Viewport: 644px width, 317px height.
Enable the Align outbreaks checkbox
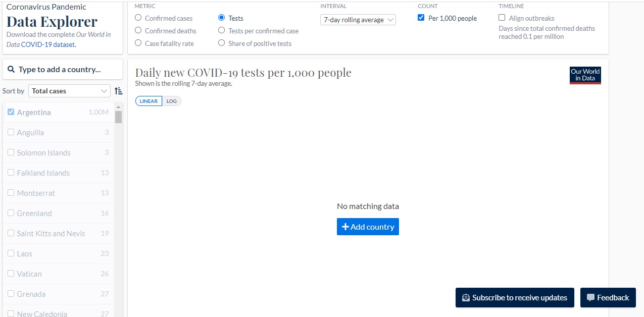[x=502, y=18]
